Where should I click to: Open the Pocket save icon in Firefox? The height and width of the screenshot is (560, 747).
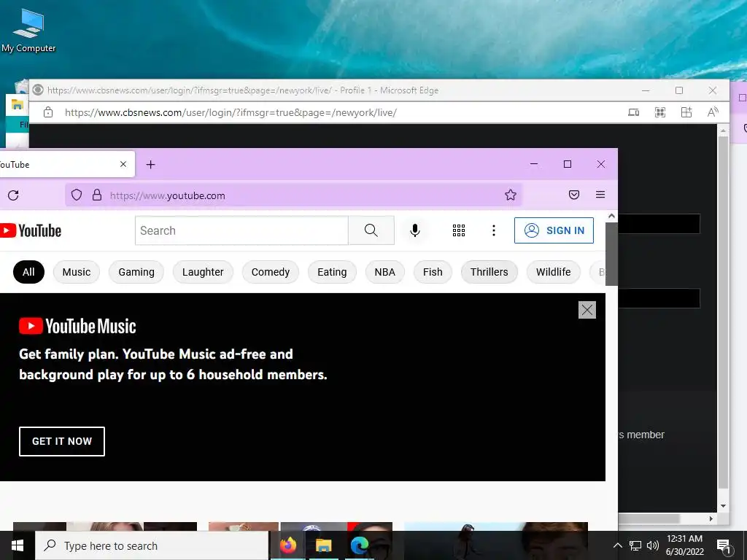click(x=574, y=195)
